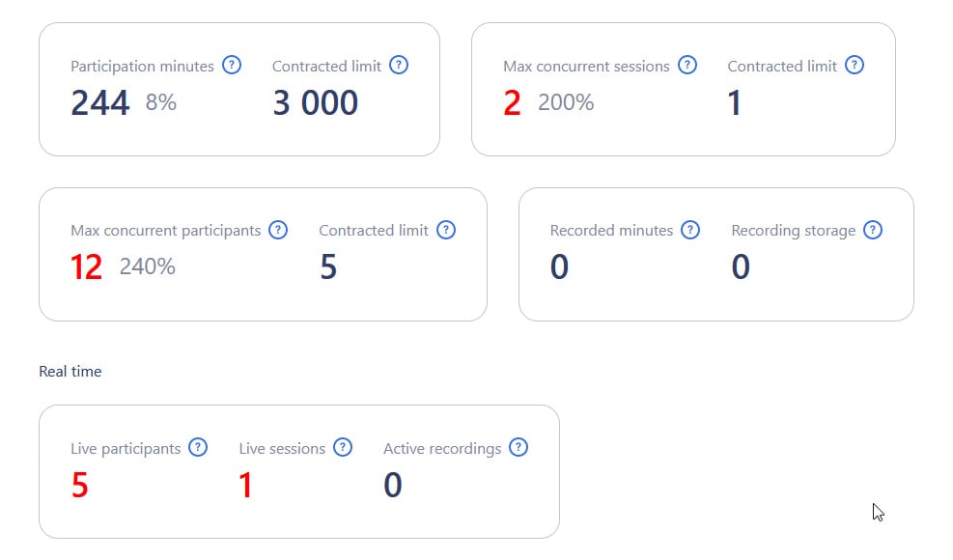Show help for Max concurrent participants
Image resolution: width=953 pixels, height=560 pixels.
(278, 230)
